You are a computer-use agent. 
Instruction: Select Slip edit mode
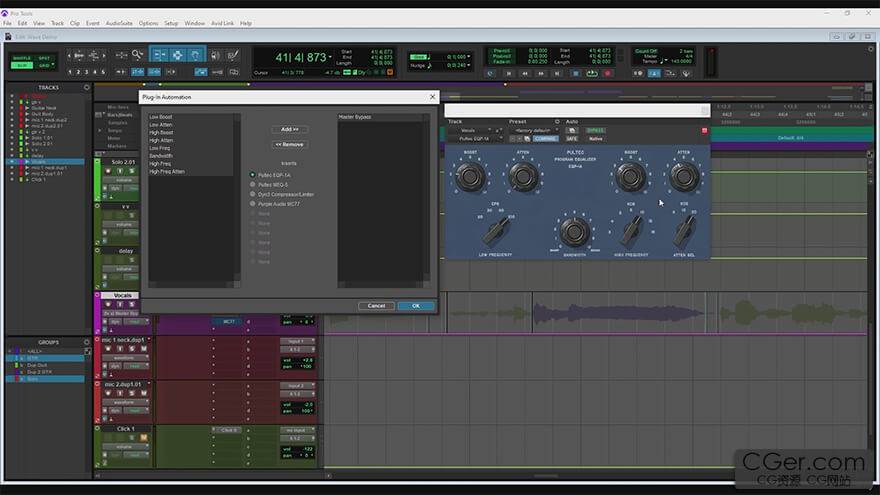pyautogui.click(x=22, y=66)
